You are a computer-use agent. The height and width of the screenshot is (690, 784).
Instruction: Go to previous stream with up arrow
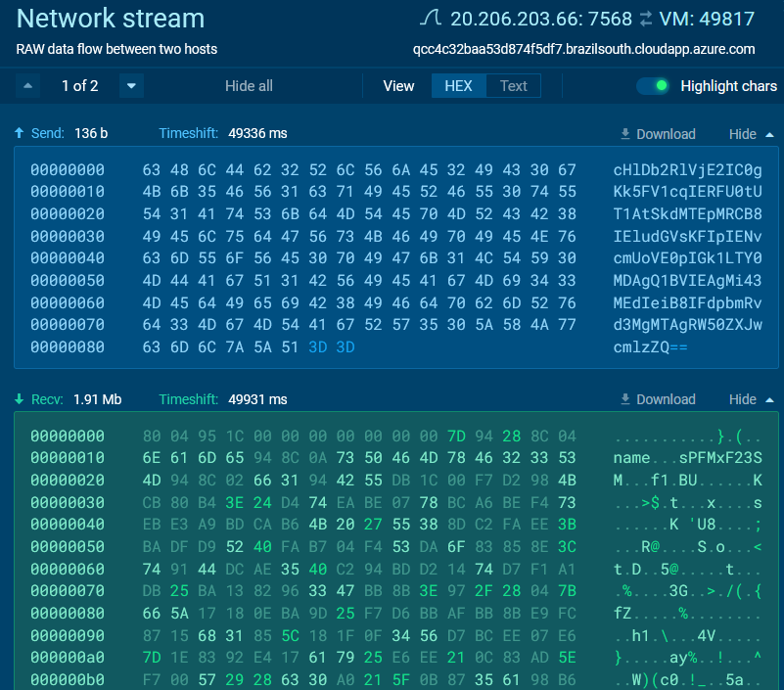tap(28, 86)
